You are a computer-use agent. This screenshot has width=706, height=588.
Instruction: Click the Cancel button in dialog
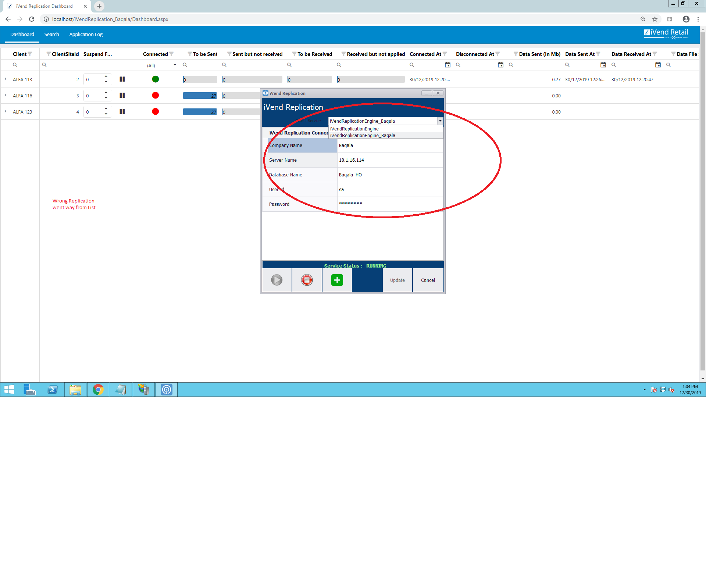pyautogui.click(x=428, y=280)
